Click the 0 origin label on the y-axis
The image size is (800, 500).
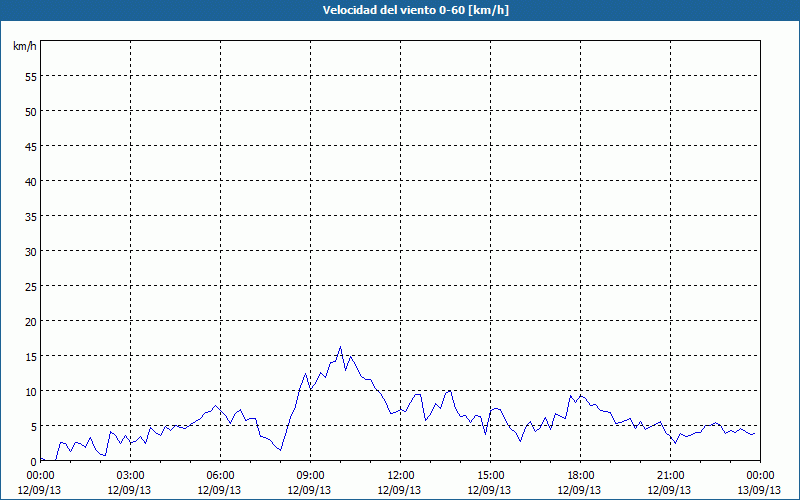pyautogui.click(x=33, y=461)
